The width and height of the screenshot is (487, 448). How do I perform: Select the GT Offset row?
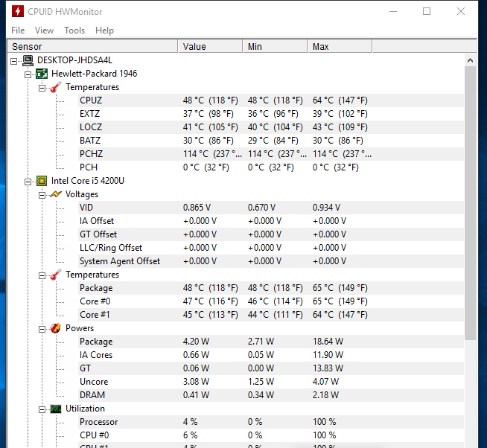pos(271,234)
